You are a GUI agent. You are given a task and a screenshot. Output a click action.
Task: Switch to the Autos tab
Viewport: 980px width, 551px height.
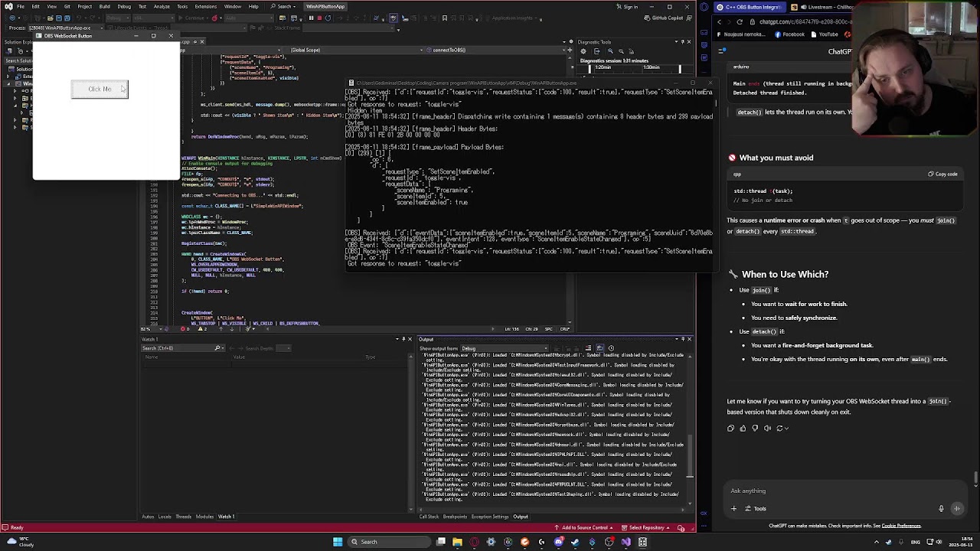tap(148, 517)
